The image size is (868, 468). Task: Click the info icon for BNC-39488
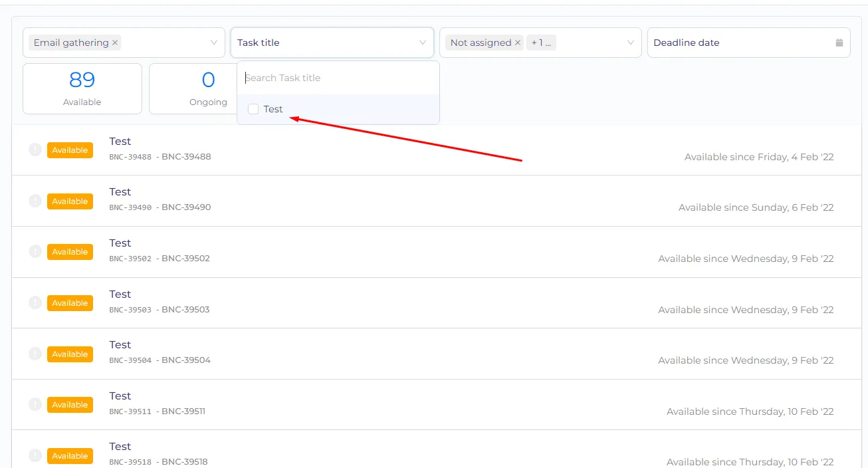[35, 150]
